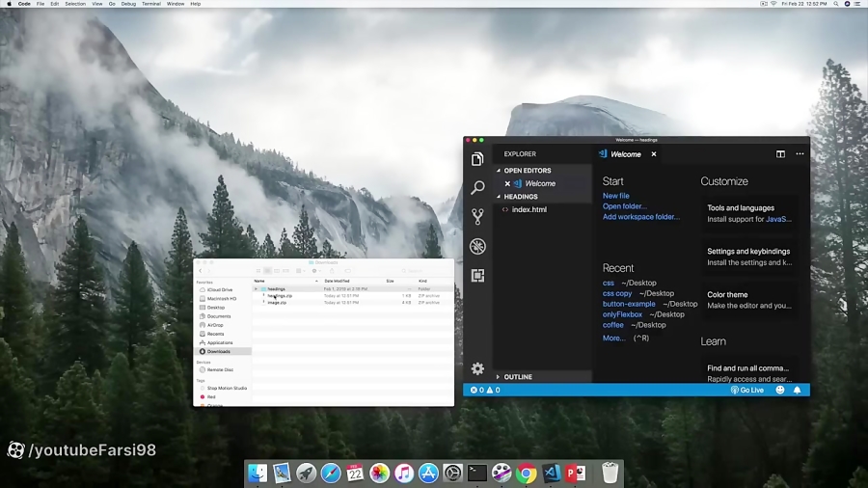The height and width of the screenshot is (488, 868).
Task: Open the Search view in activity bar
Action: click(477, 188)
